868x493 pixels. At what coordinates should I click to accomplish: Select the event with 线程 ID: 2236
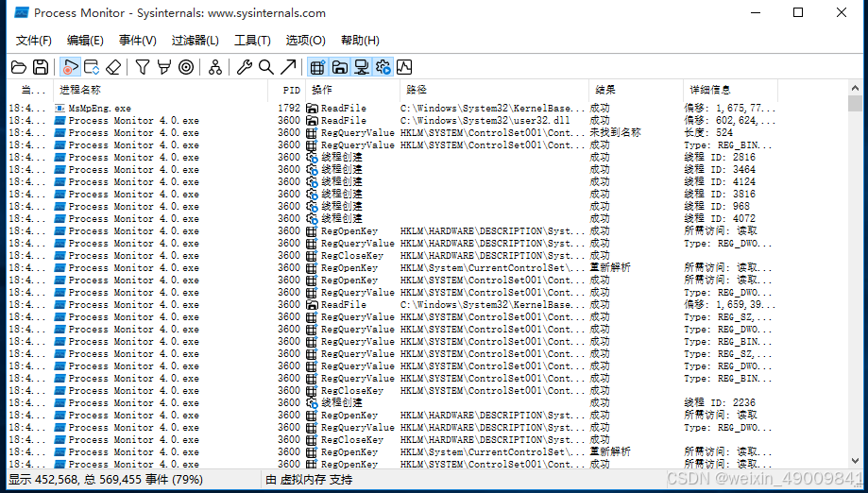tap(392, 403)
